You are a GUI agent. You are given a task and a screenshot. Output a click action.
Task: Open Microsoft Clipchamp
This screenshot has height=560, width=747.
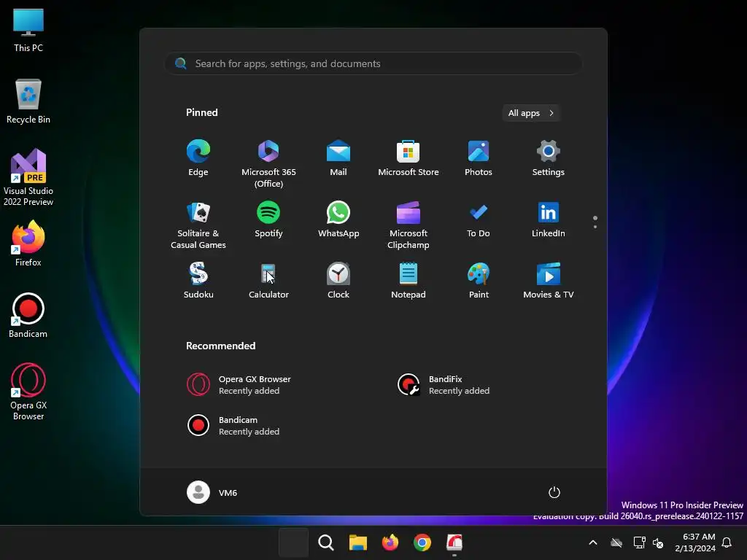pyautogui.click(x=409, y=225)
